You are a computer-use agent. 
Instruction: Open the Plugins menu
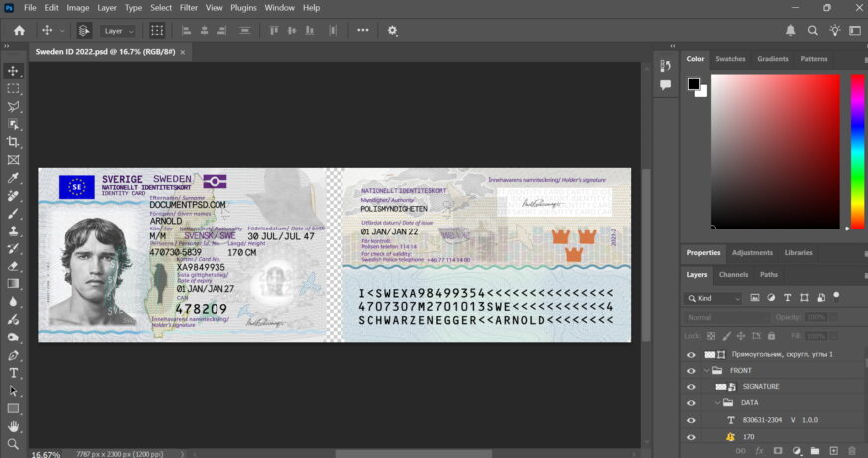243,8
